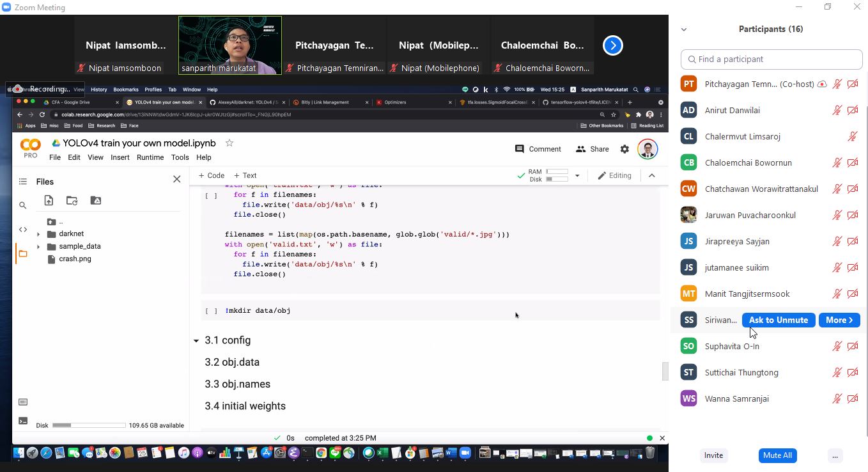868x472 pixels.
Task: Open the Edit menu in Colab
Action: click(74, 157)
